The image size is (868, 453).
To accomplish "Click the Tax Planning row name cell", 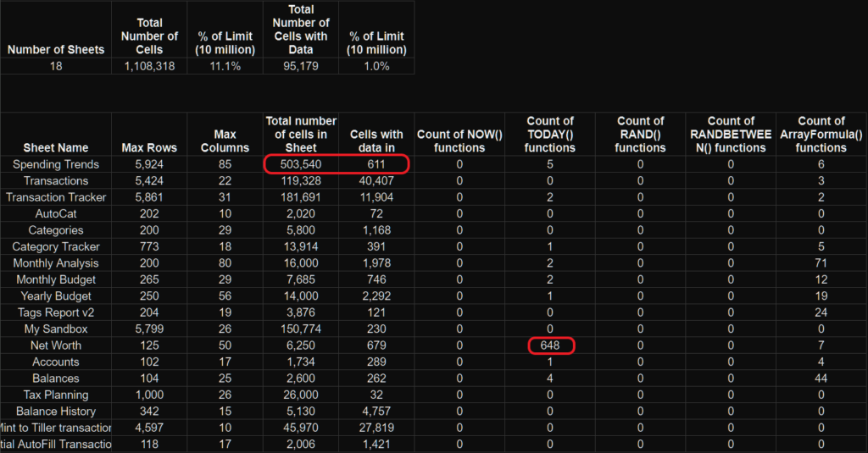I will [56, 395].
